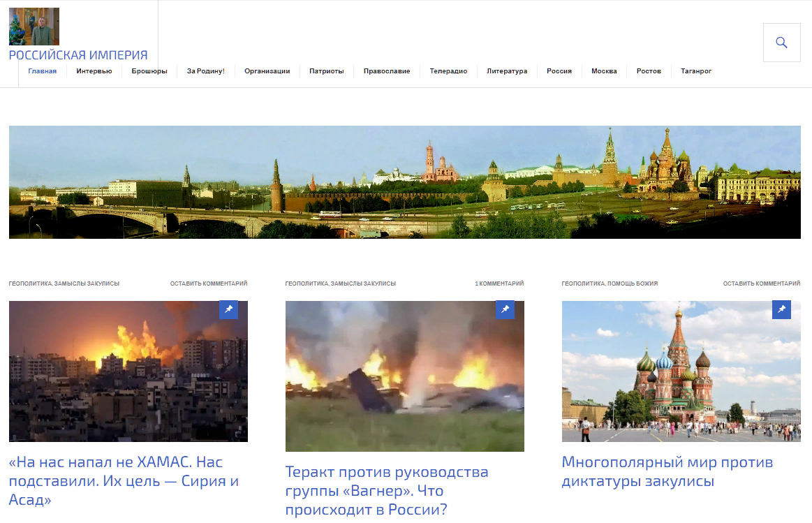Click pin icon on the Многополярный мир image

[x=781, y=309]
